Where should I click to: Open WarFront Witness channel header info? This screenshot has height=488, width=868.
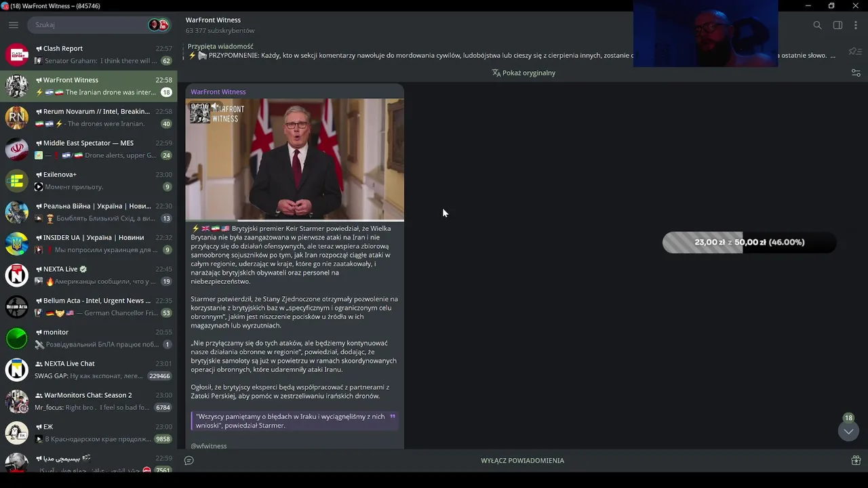[220, 25]
